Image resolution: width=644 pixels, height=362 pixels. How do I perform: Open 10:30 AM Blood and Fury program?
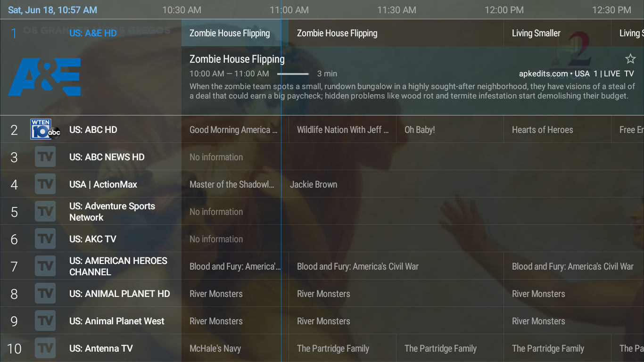(235, 266)
